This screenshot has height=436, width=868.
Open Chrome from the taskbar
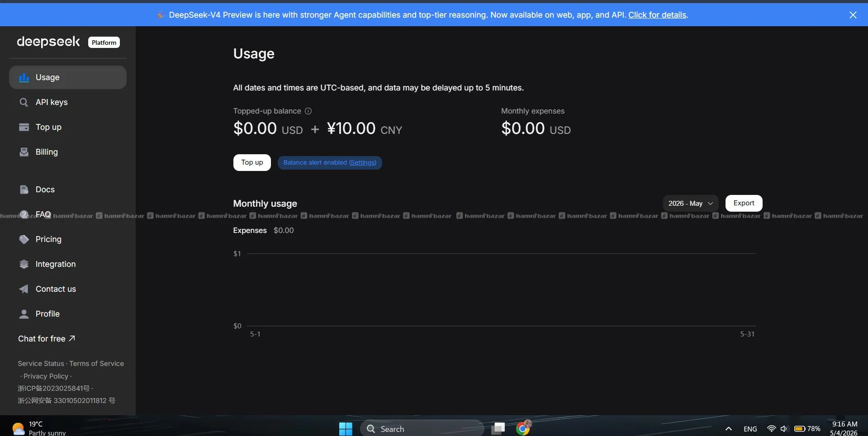pyautogui.click(x=523, y=428)
